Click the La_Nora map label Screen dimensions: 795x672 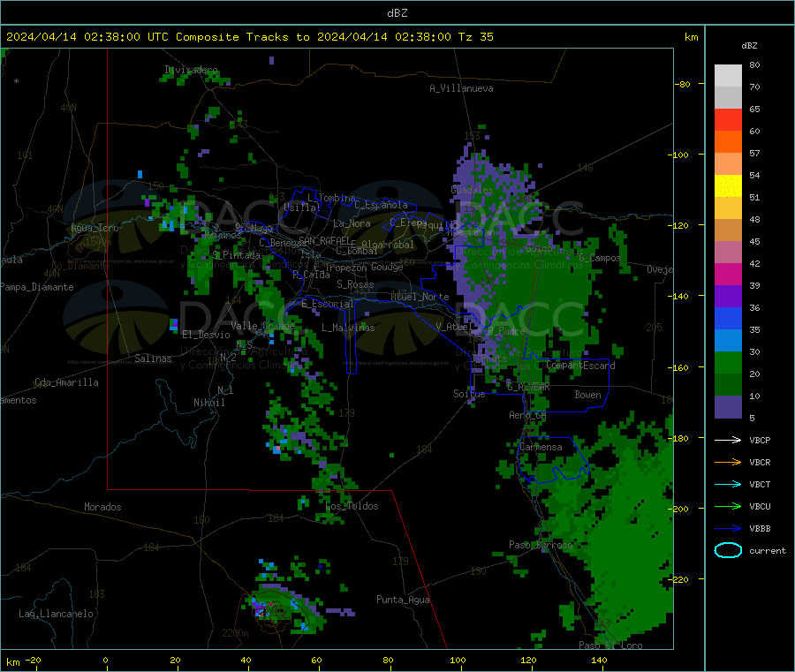pyautogui.click(x=352, y=223)
